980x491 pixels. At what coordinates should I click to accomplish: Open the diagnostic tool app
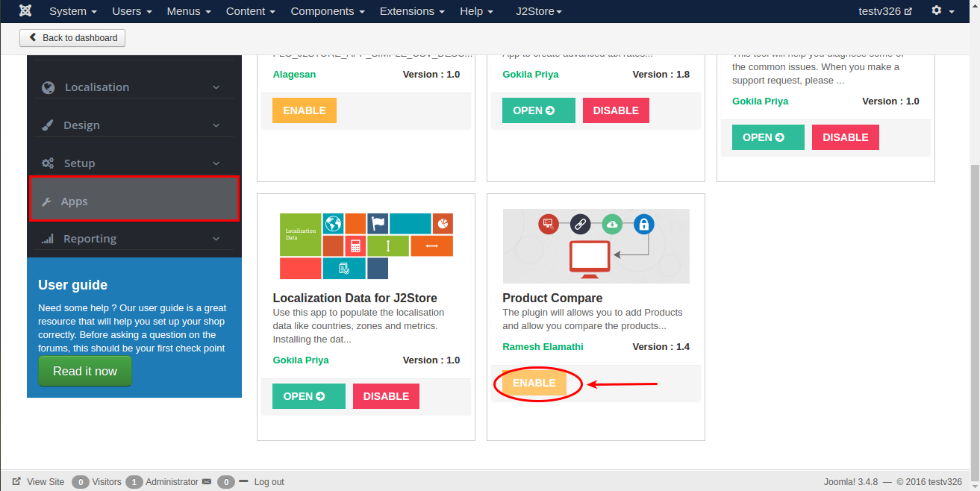tap(768, 137)
